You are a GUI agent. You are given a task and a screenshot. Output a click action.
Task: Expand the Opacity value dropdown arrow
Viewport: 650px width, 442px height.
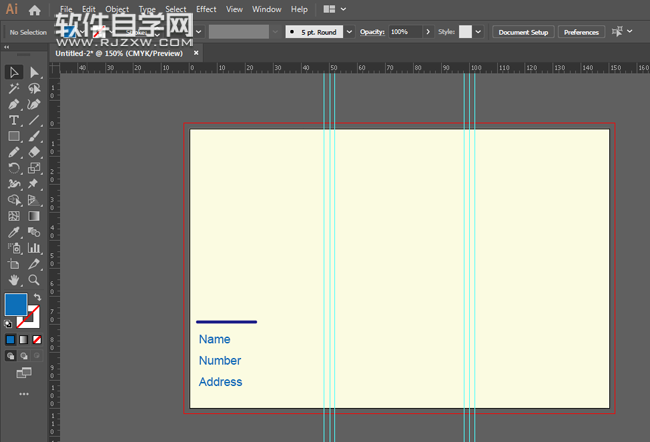click(x=430, y=32)
